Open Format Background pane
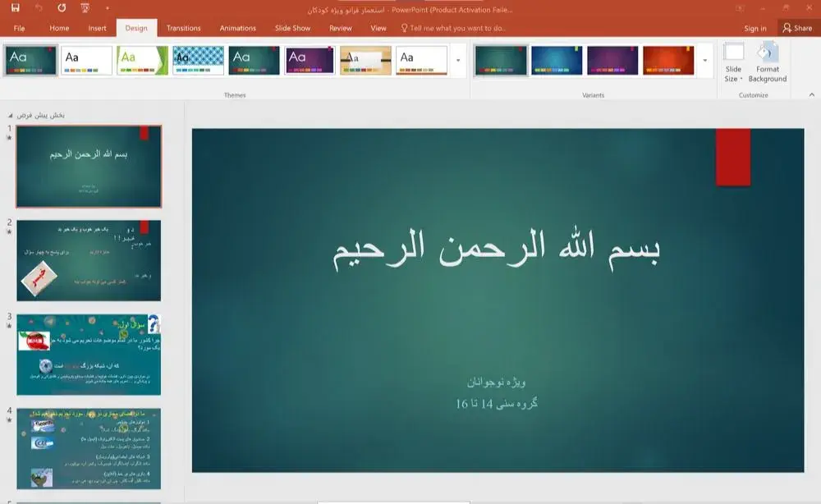The width and height of the screenshot is (821, 504). pyautogui.click(x=767, y=62)
